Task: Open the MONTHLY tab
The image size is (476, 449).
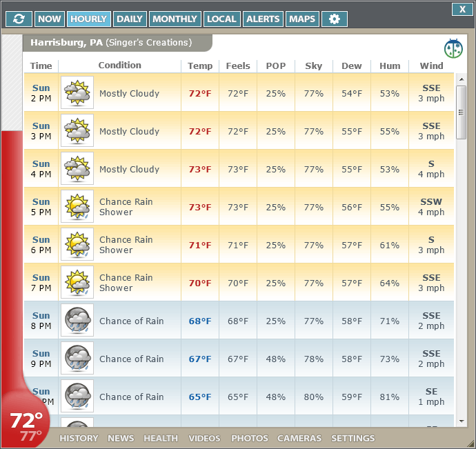Action: pos(175,19)
